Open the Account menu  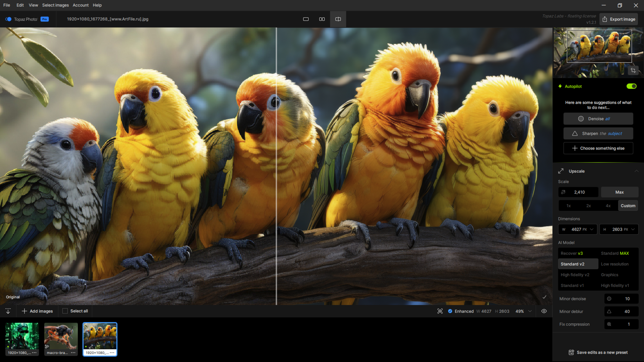[x=81, y=5]
